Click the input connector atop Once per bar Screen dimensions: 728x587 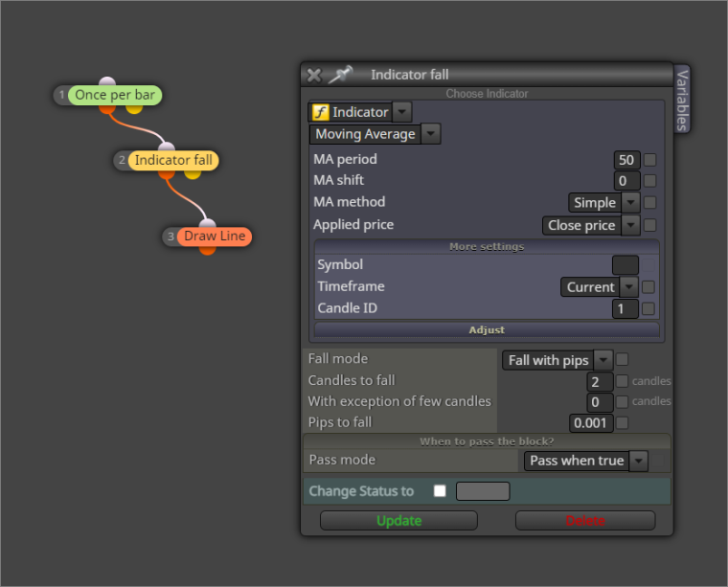pos(107,81)
